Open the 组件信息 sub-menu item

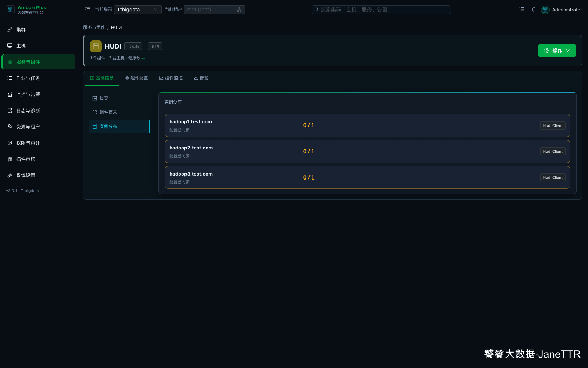[119, 112]
